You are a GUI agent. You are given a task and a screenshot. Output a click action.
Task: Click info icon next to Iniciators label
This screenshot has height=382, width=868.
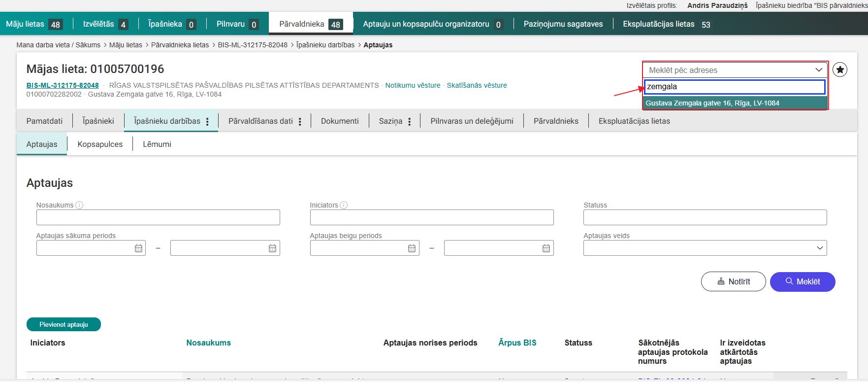tap(344, 205)
